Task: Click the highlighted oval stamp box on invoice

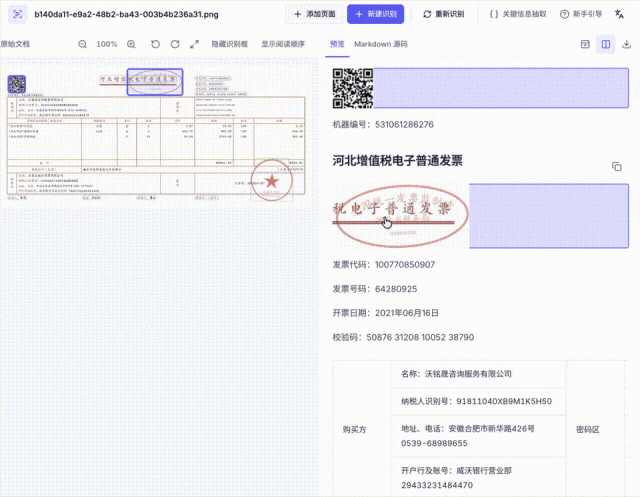Action: pyautogui.click(x=155, y=82)
